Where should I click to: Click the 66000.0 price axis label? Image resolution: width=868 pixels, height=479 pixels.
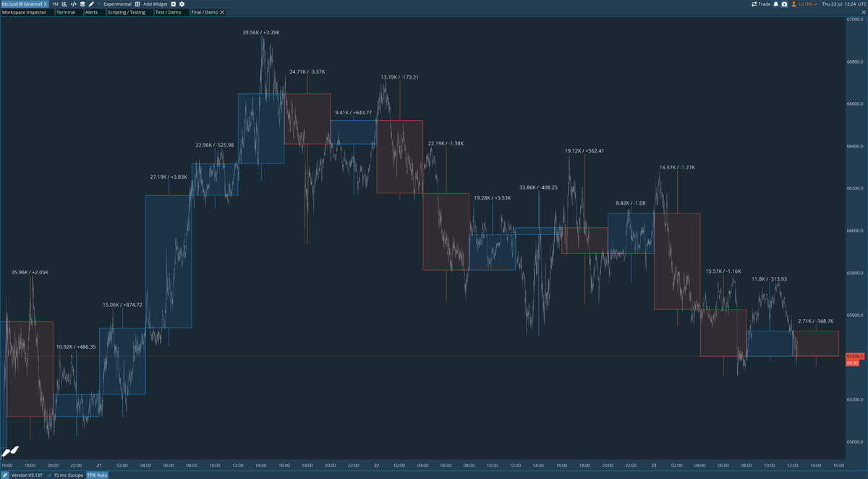(855, 230)
